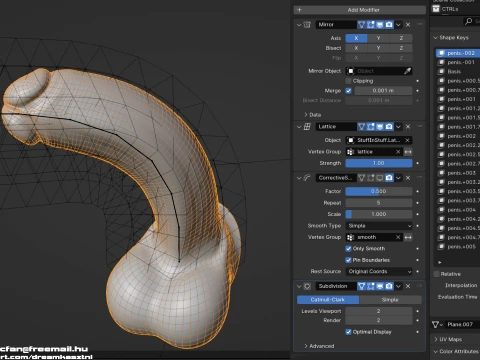Viewport: 480px width, 360px height.
Task: Enable Mirror Axis Z
Action: tap(401, 38)
